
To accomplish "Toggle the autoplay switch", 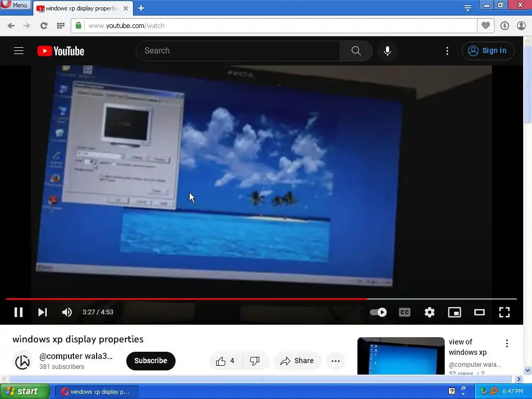I will [x=378, y=312].
